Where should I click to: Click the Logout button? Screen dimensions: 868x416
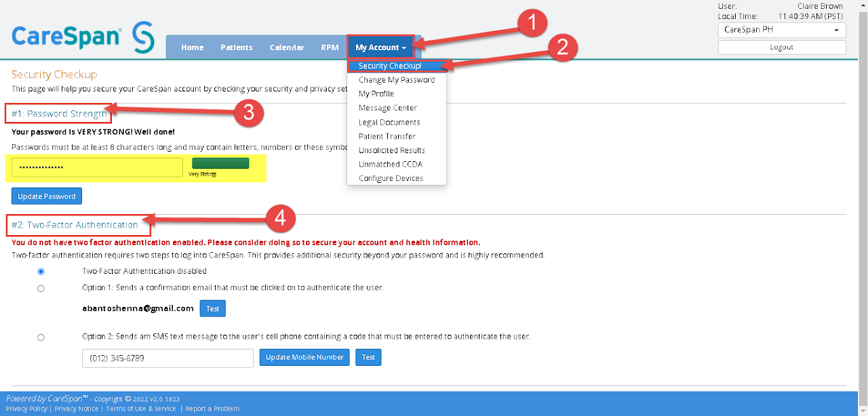click(x=782, y=47)
